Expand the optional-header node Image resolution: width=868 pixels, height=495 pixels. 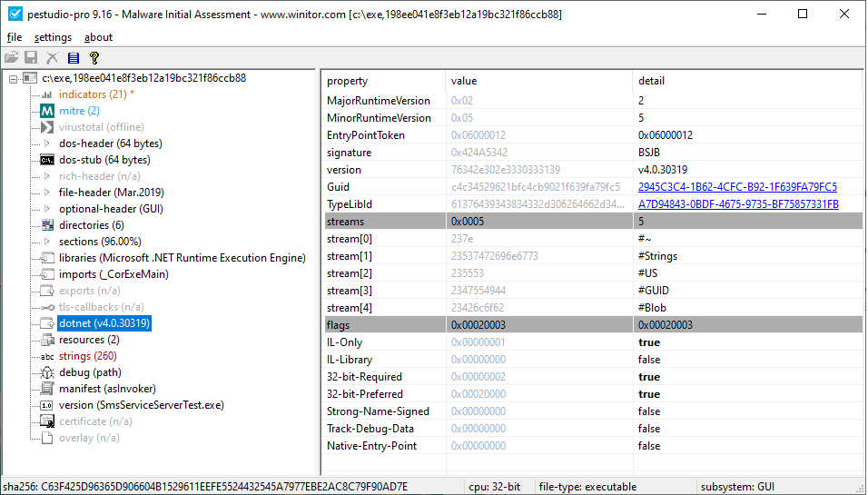(47, 209)
